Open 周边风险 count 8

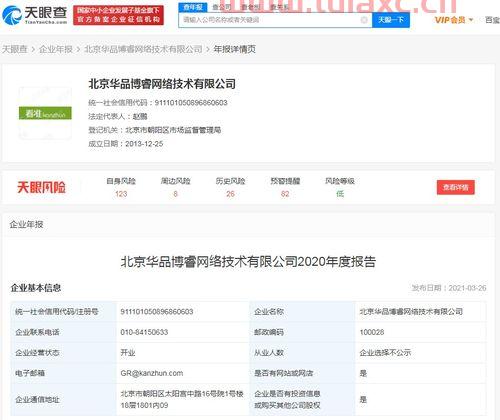coord(175,194)
